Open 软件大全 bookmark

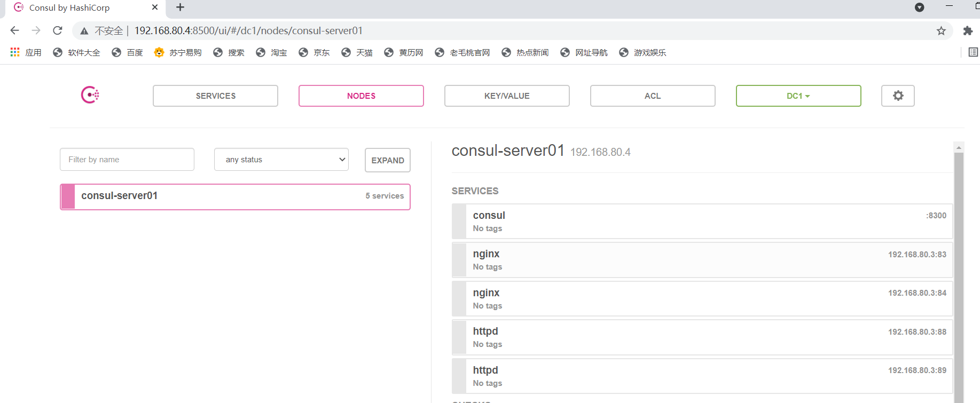pyautogui.click(x=76, y=52)
